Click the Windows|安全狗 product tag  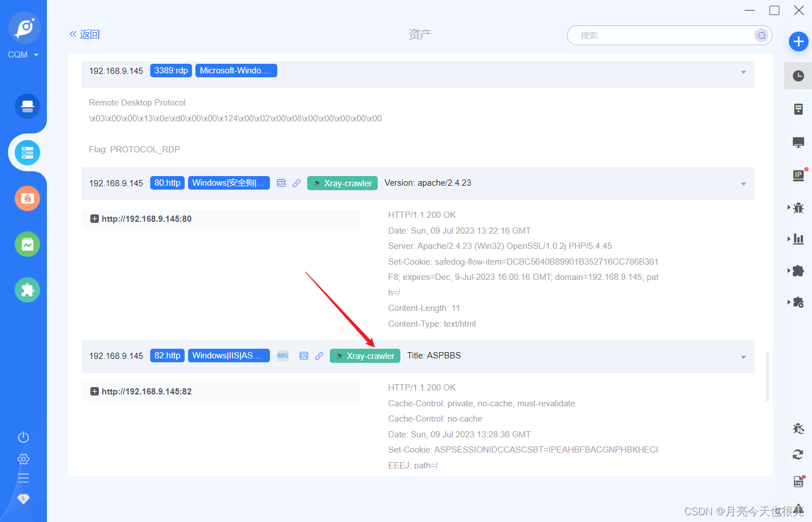229,183
